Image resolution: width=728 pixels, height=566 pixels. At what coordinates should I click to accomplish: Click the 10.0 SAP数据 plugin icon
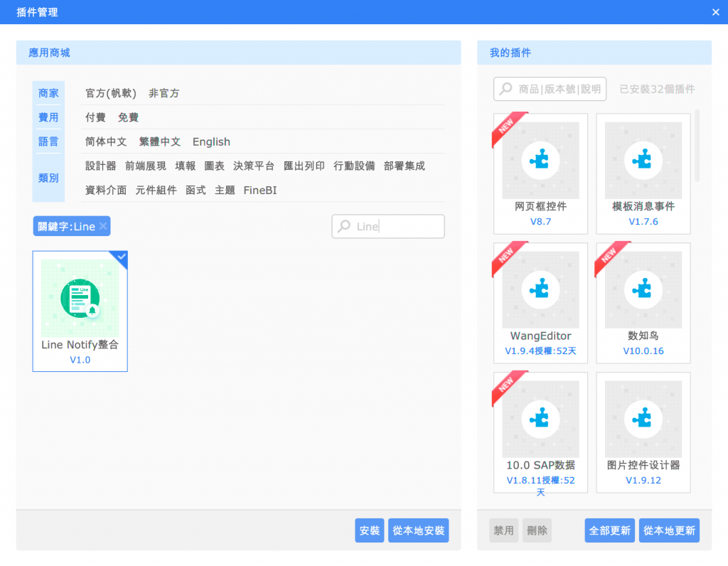pyautogui.click(x=540, y=420)
